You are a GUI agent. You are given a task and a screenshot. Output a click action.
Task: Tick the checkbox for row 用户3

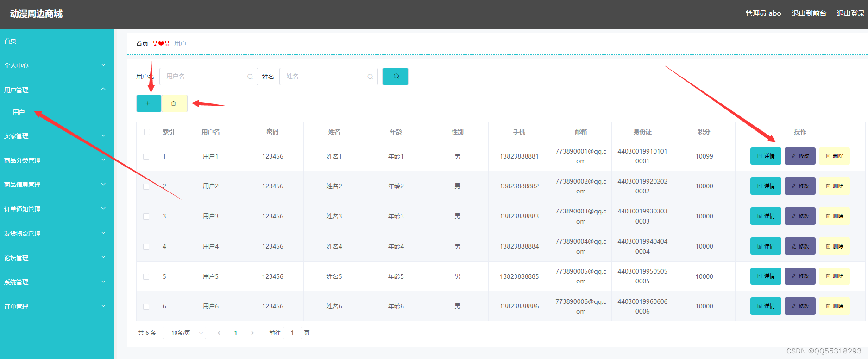click(x=146, y=217)
